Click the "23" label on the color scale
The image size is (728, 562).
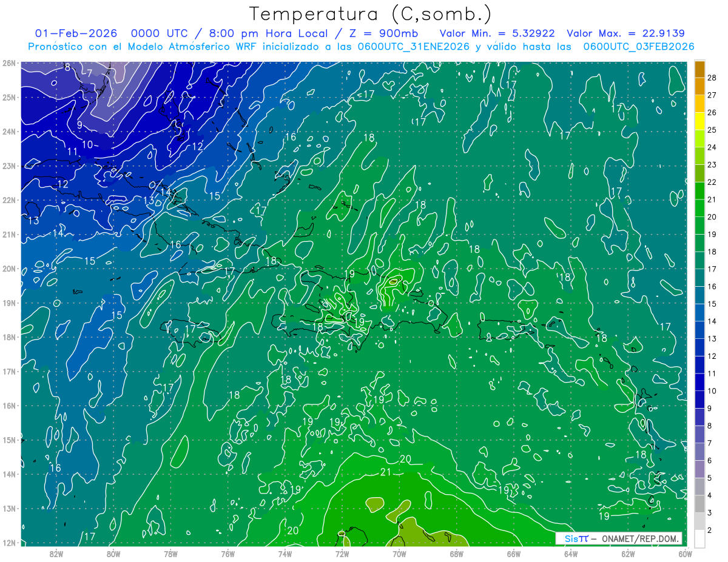click(712, 164)
